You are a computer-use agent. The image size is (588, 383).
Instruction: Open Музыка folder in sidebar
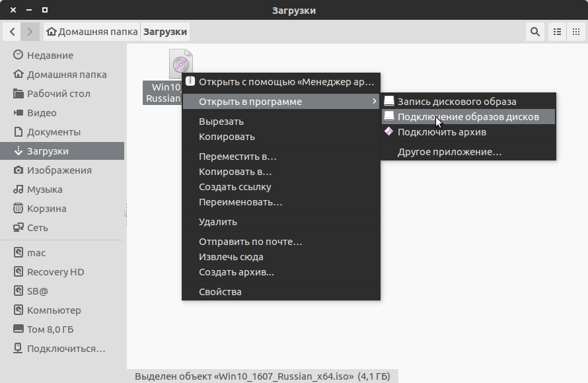coord(44,190)
